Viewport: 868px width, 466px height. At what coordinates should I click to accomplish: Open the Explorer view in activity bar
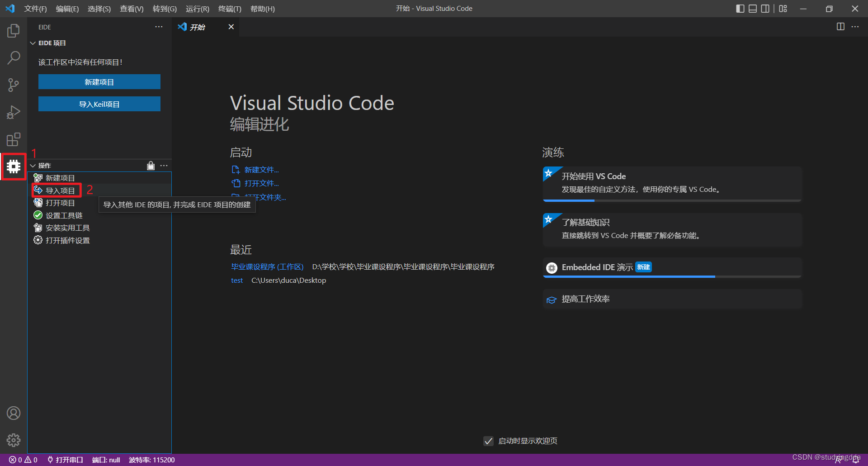point(14,31)
